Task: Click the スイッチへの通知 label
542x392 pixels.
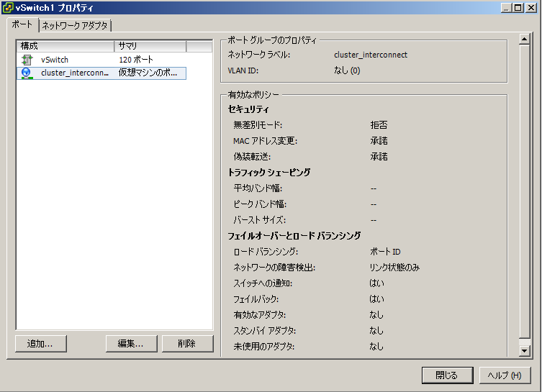Action: pyautogui.click(x=263, y=283)
